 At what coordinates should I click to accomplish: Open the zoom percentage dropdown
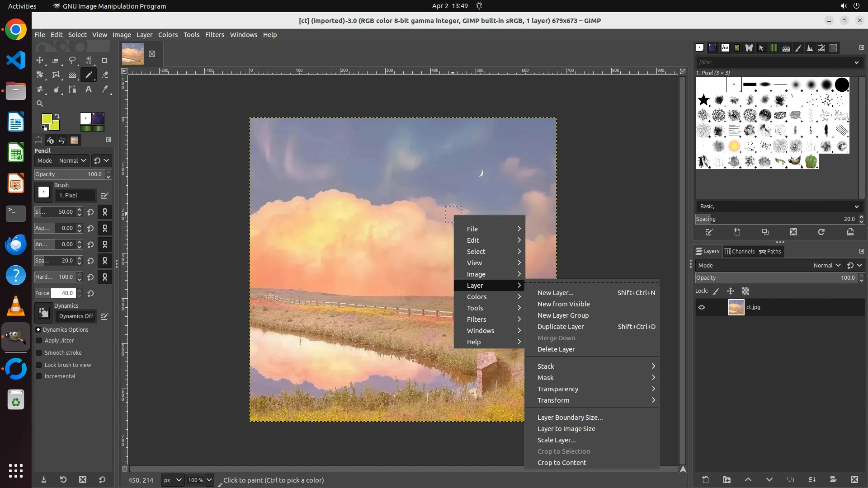click(x=209, y=480)
